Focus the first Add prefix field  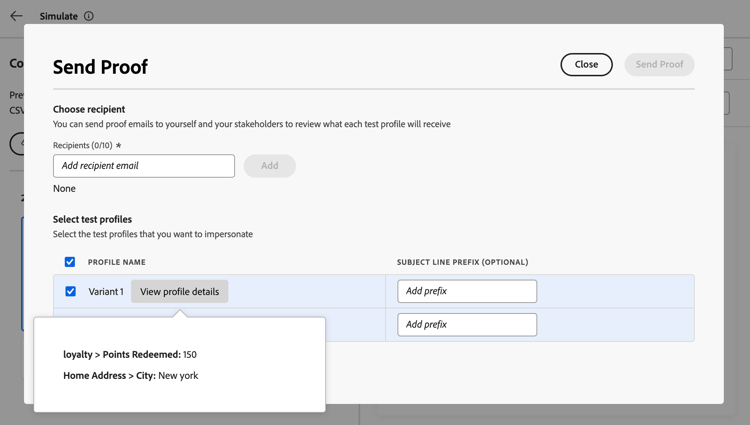tap(467, 291)
